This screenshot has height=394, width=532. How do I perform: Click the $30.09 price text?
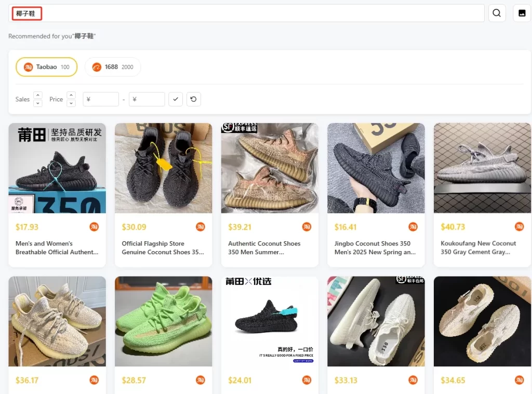pyautogui.click(x=134, y=227)
